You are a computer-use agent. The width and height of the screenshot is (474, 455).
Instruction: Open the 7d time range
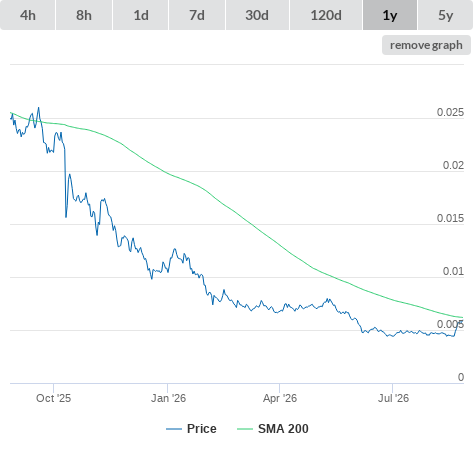pos(197,15)
